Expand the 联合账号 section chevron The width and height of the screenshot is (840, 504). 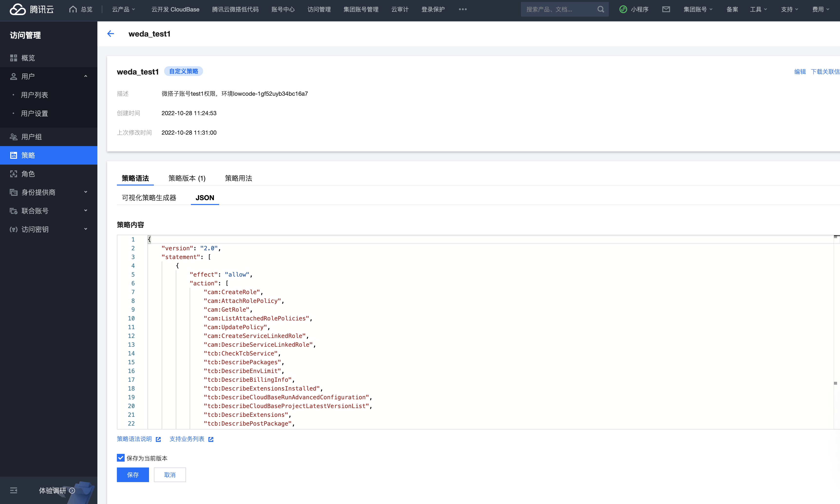coord(85,211)
